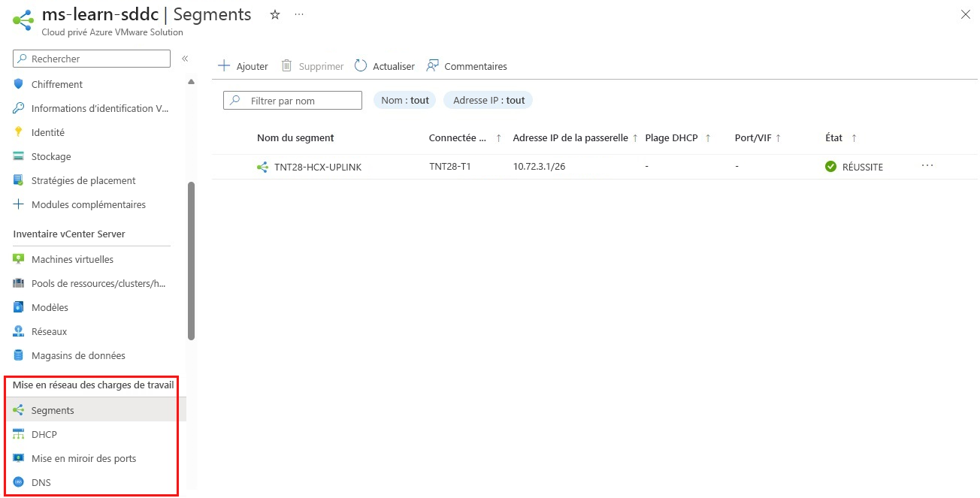Click the Azure VMware Solution resource icon

click(x=23, y=20)
